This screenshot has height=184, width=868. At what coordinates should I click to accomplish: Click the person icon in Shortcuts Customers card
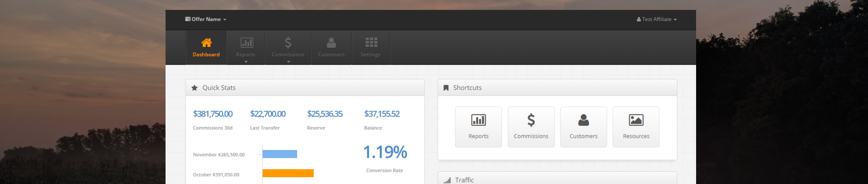coord(583,120)
